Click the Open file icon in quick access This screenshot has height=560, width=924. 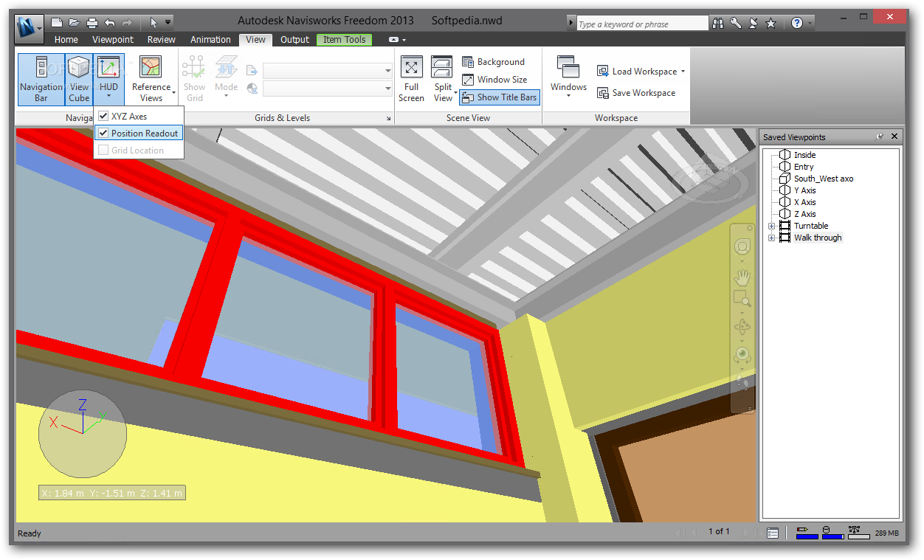pos(75,23)
